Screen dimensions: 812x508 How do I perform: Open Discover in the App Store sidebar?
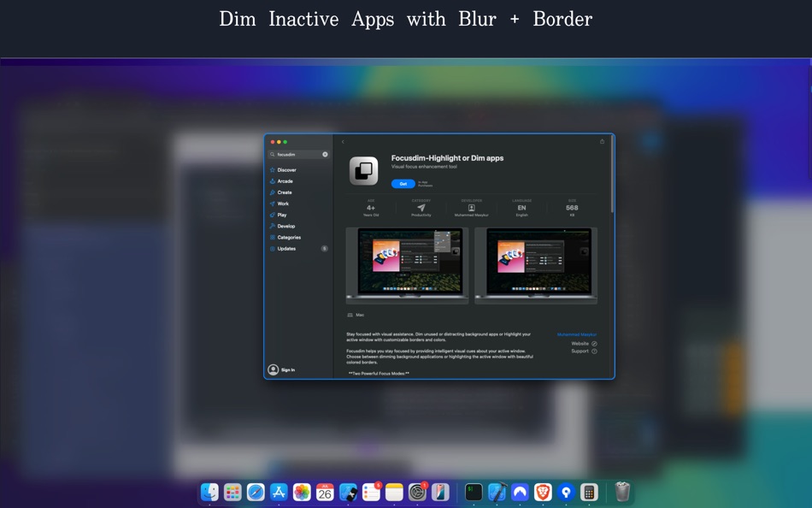point(283,170)
